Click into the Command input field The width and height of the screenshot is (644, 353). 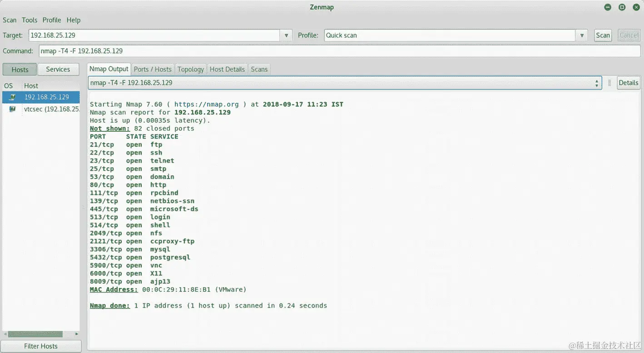pos(339,51)
